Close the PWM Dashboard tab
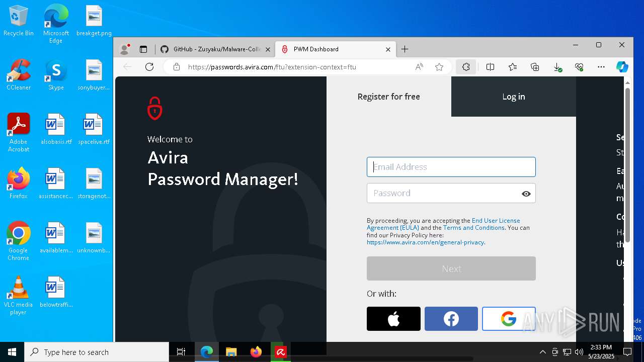This screenshot has width=644, height=362. (x=388, y=49)
